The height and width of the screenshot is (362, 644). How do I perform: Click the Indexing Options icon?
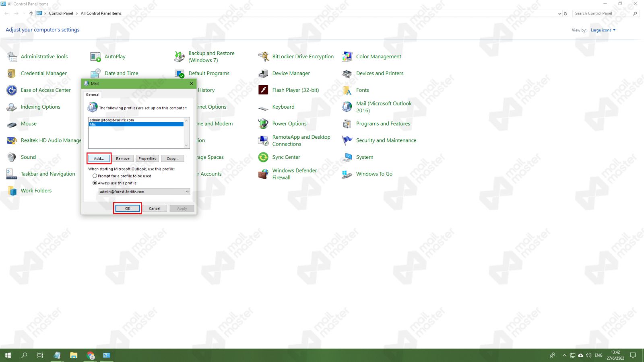12,107
